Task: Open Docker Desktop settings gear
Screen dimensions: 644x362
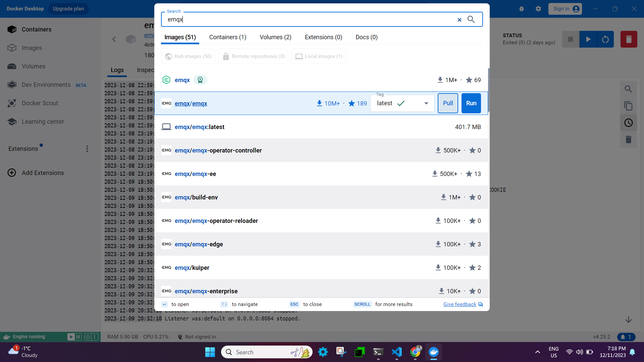Action: [x=538, y=9]
